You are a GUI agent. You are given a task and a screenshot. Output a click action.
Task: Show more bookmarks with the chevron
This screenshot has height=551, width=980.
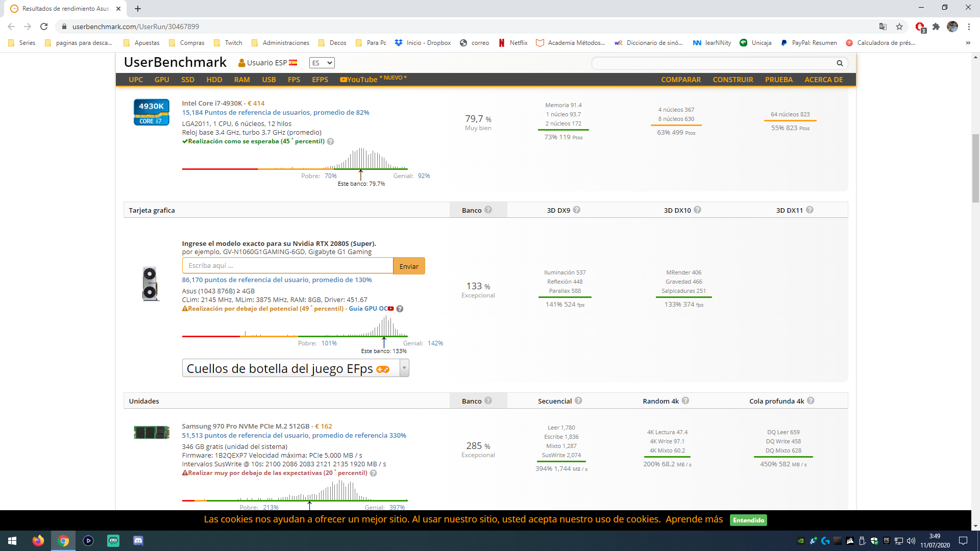point(968,43)
